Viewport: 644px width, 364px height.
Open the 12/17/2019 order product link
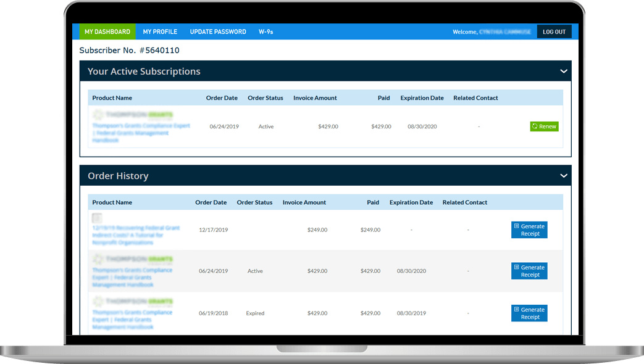136,235
